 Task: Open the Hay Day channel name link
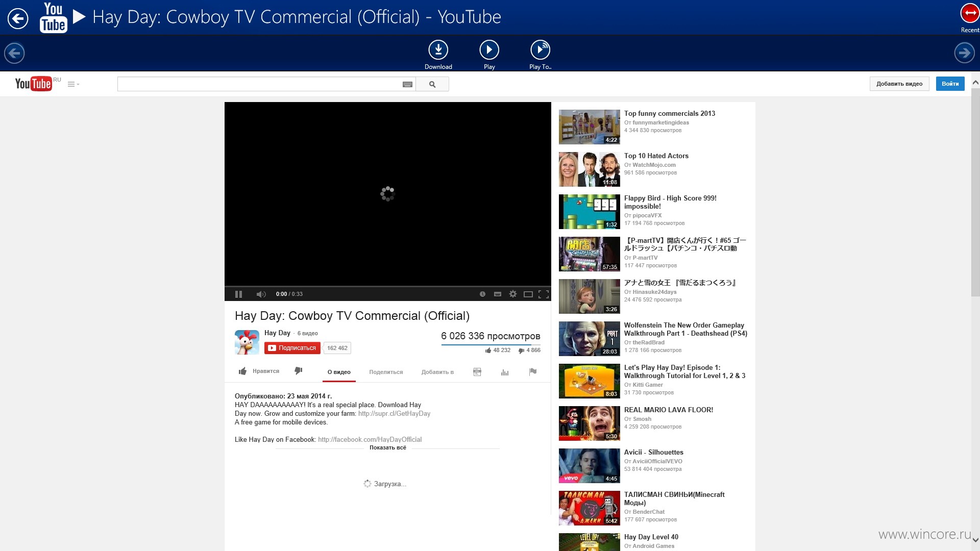pyautogui.click(x=277, y=333)
